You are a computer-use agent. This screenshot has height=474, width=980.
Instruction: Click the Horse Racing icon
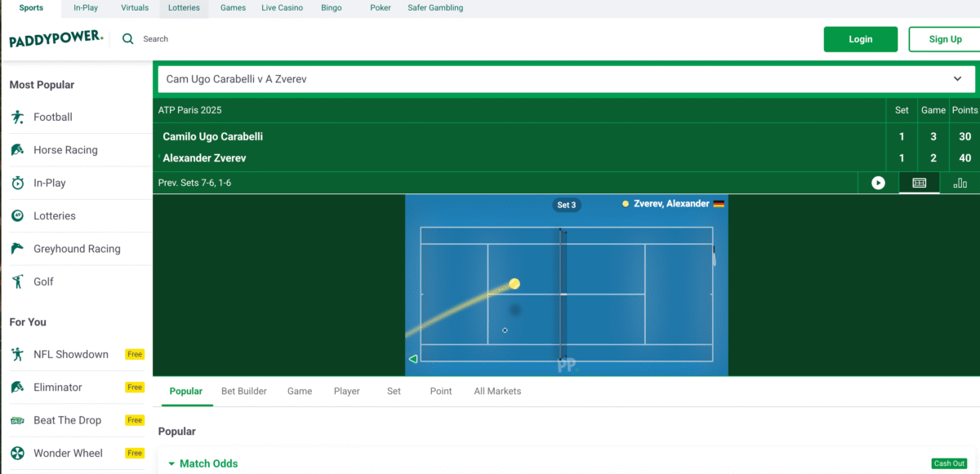pos(17,150)
